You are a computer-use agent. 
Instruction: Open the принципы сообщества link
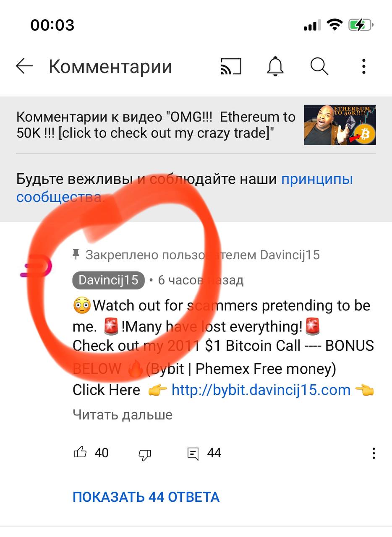click(x=185, y=188)
